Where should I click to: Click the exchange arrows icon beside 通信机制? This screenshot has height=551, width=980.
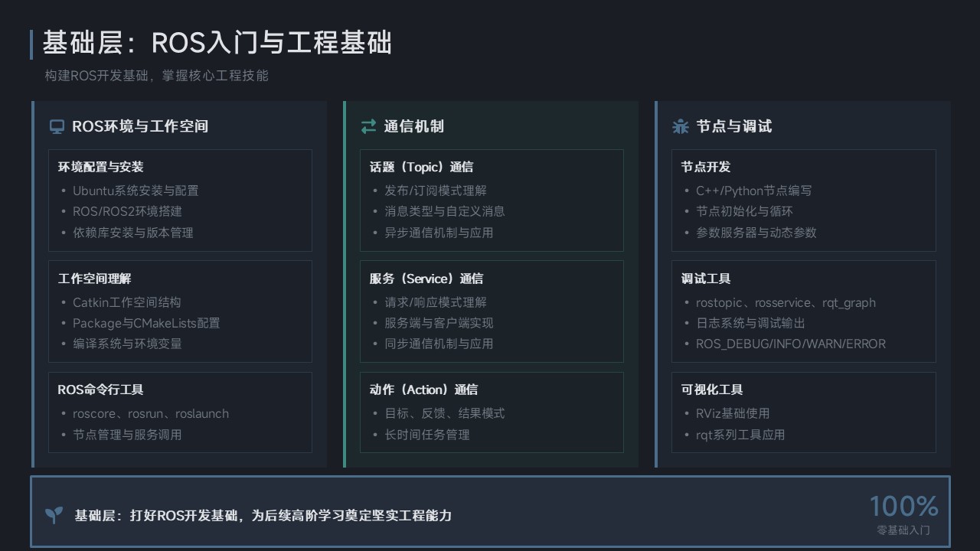tap(368, 127)
